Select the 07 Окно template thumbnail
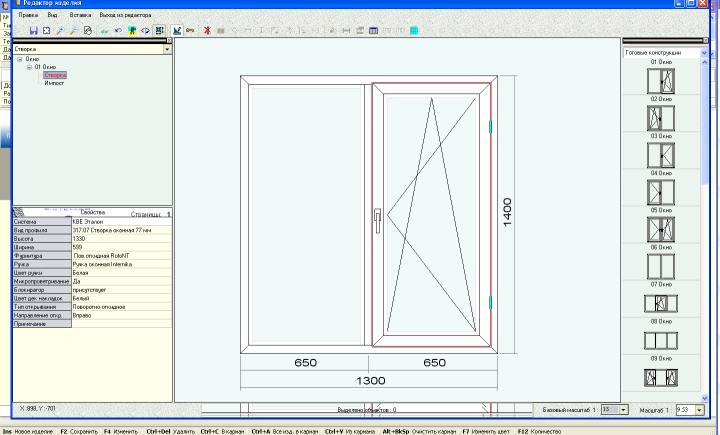Viewport: 720px width, 435px height. 661,304
